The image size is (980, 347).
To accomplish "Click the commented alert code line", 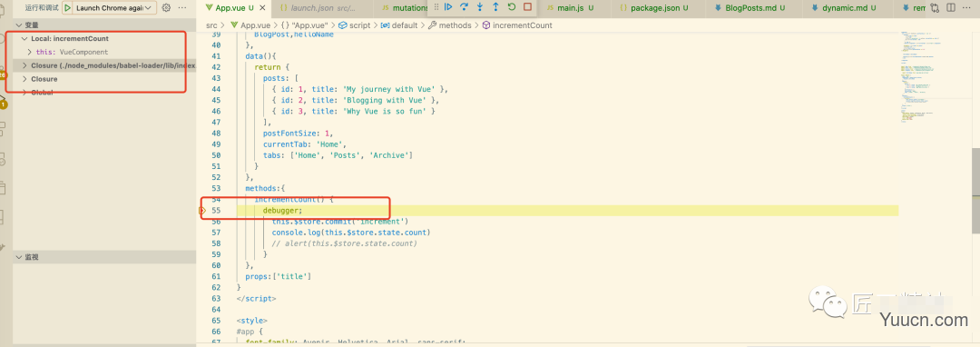I will 345,243.
